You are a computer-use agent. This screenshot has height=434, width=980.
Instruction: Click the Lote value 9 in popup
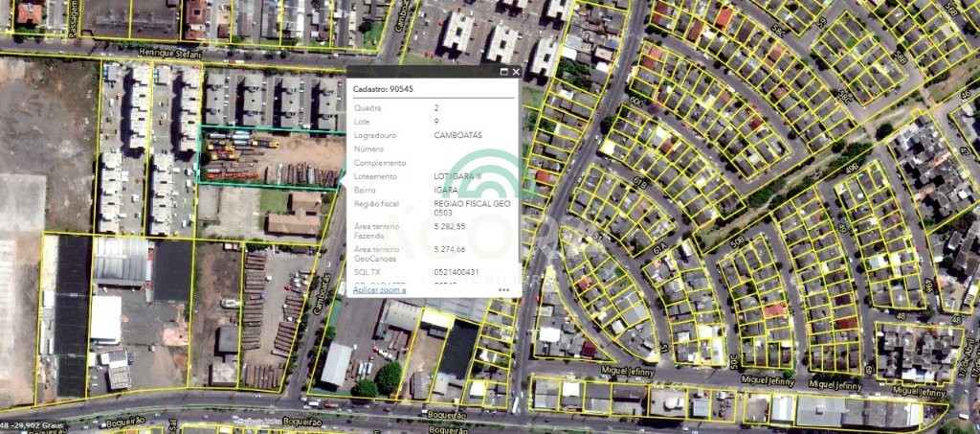point(436,122)
